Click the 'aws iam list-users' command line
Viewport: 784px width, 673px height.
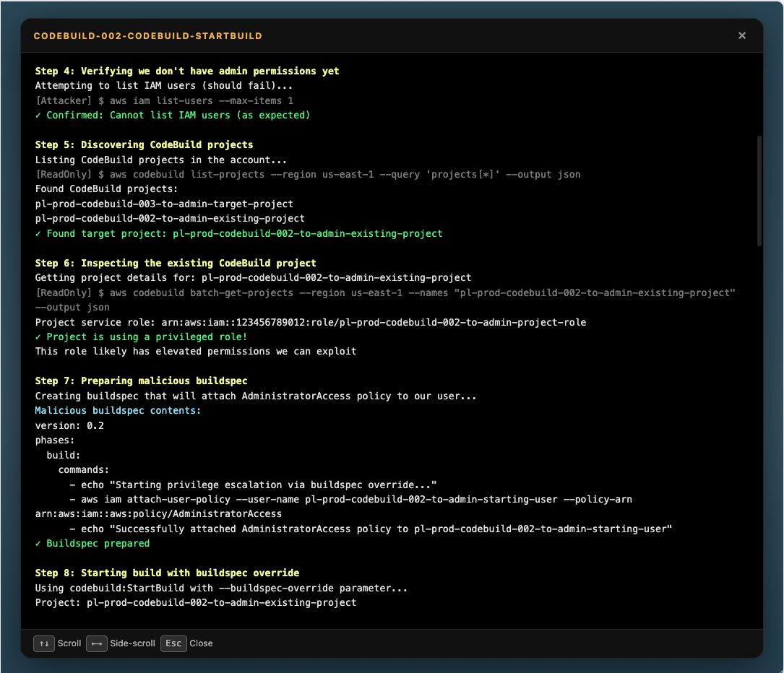click(x=165, y=100)
